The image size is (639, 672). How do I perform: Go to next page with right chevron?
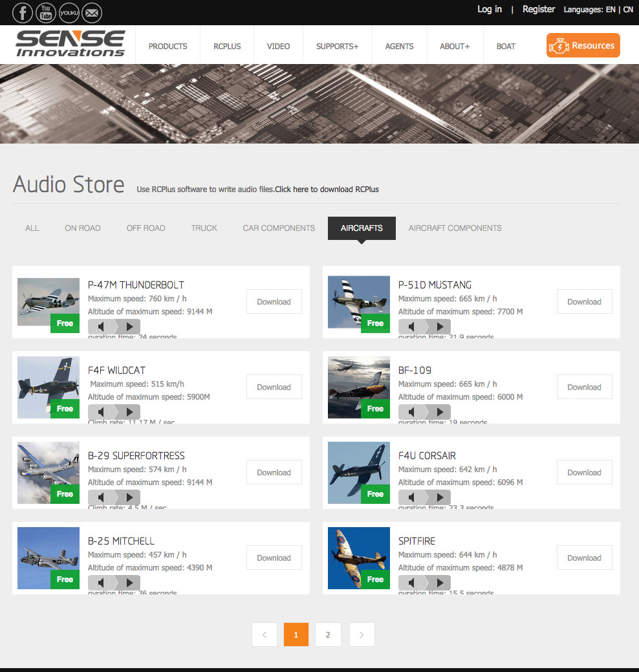(362, 634)
